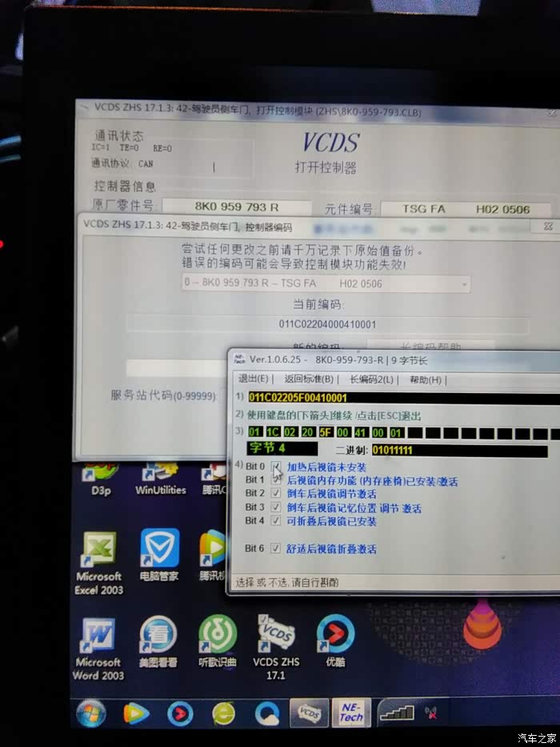Click the 通讯协议: CAN text
560x747 pixels.
coord(122,163)
